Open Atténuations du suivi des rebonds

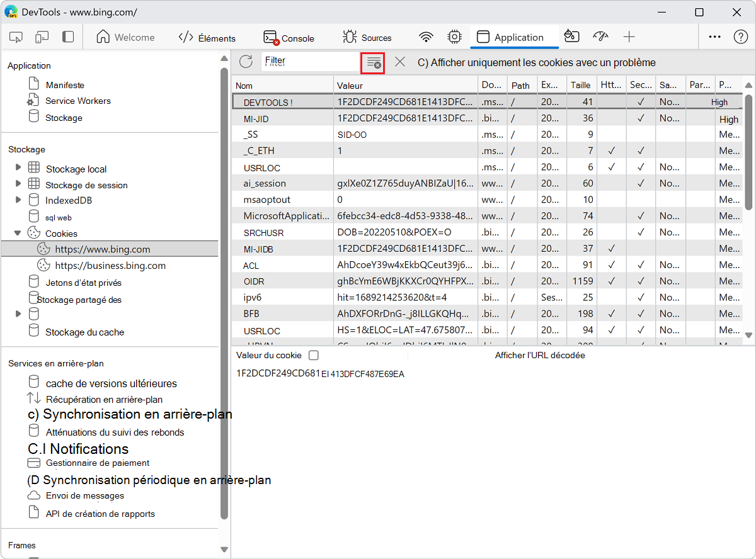(x=106, y=431)
